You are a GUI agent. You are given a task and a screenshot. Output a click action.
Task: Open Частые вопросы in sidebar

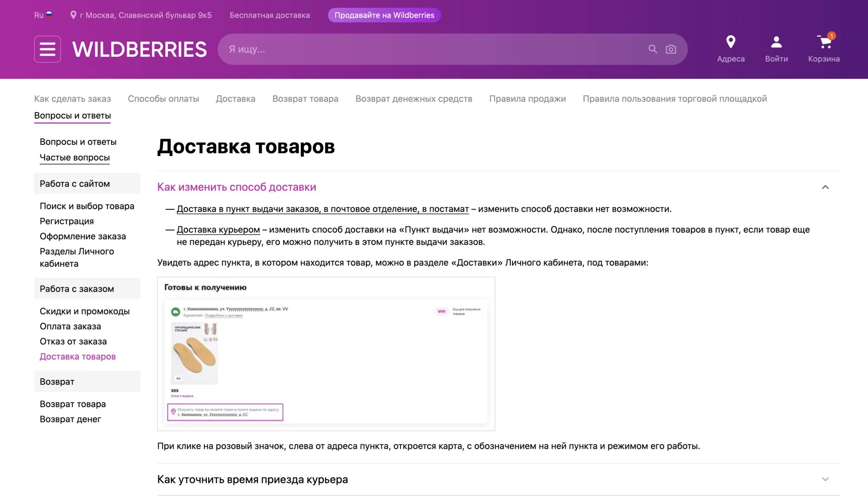[x=75, y=158]
